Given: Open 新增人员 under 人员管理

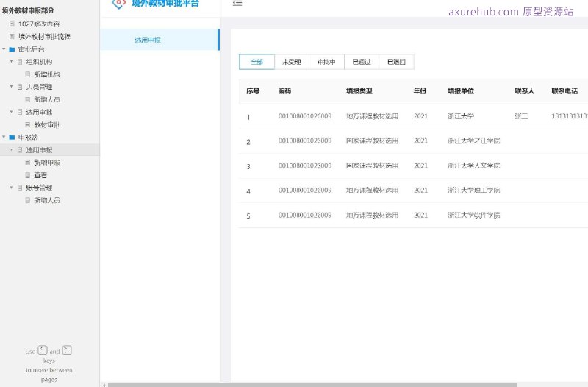Looking at the screenshot, I should (x=47, y=99).
